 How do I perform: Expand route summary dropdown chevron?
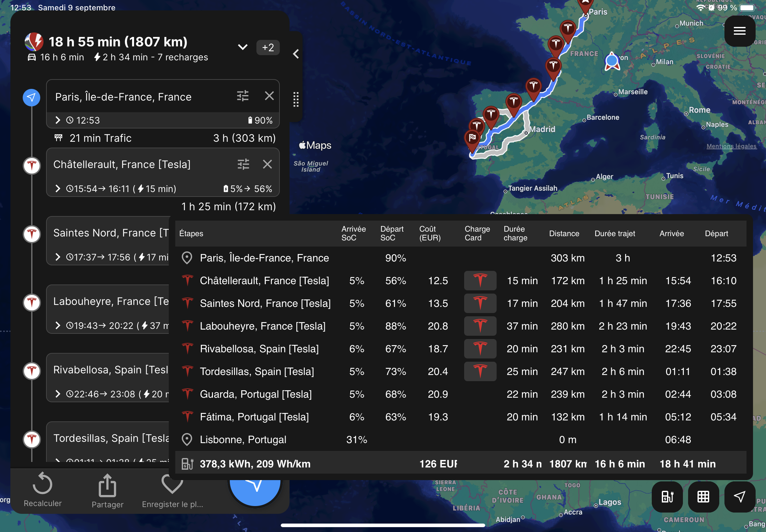243,47
